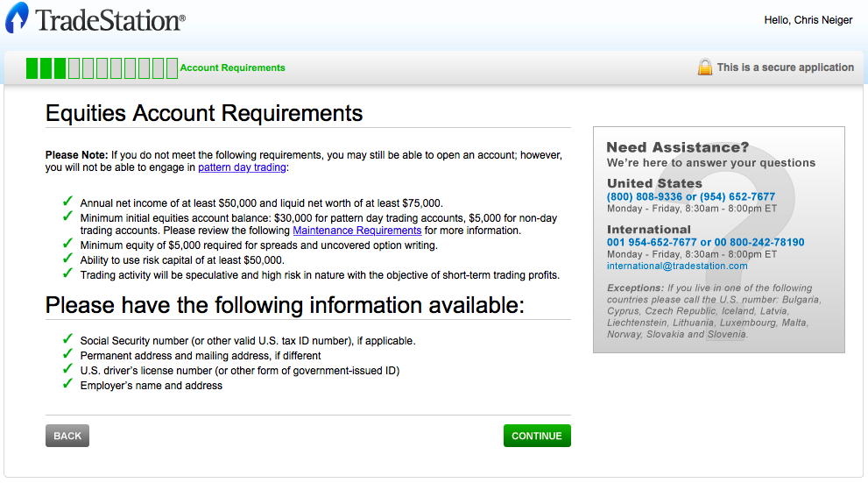Click checkmark next to Permanent address and mailing address

[x=67, y=355]
